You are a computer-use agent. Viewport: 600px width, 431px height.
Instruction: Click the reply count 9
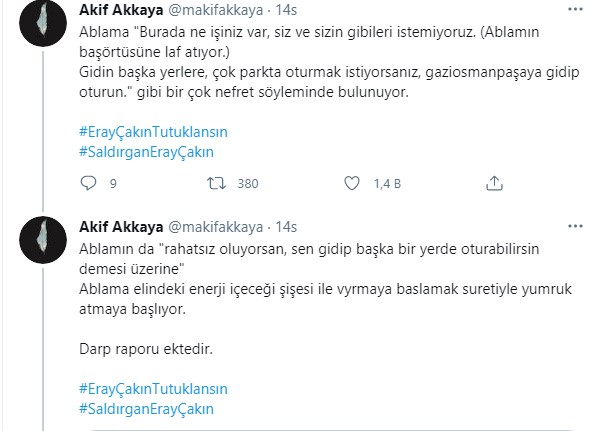click(113, 184)
